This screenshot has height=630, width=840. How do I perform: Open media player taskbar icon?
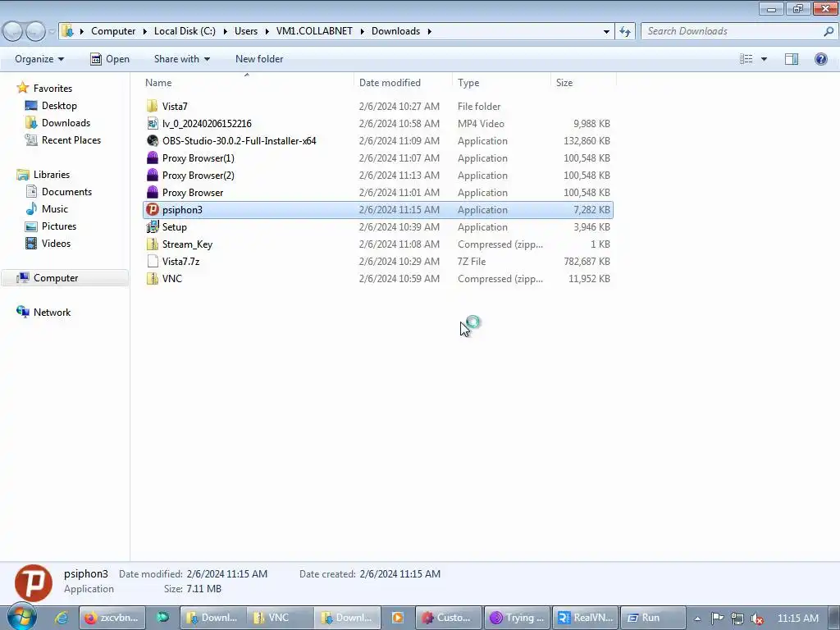tap(398, 618)
